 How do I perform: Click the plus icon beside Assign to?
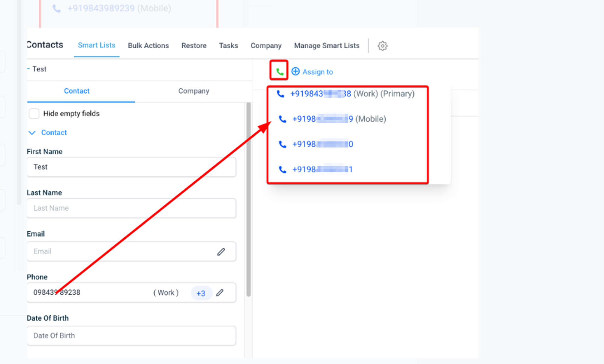coord(295,71)
